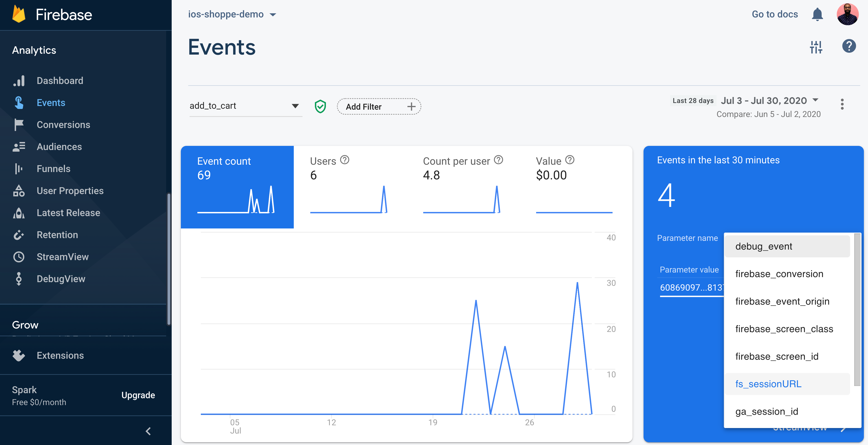Select ga_session_id parameter option
This screenshot has height=445, width=868.
click(x=787, y=412)
